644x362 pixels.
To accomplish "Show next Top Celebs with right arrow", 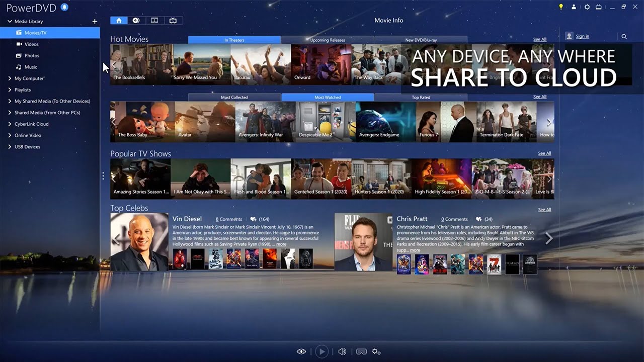I will pos(549,239).
